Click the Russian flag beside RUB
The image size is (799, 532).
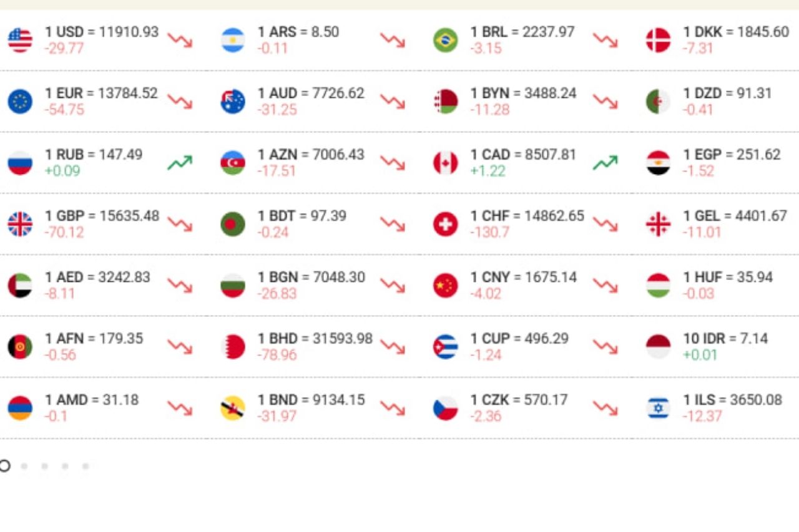(20, 163)
